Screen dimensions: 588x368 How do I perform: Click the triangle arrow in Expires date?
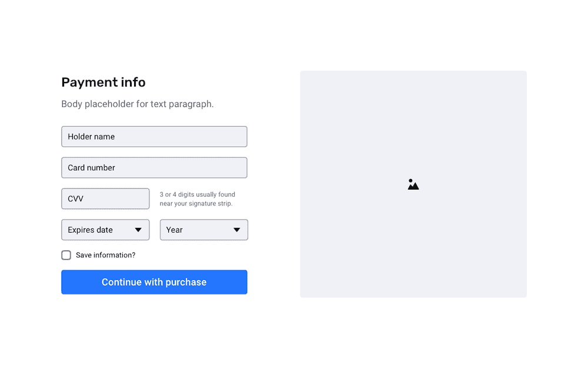138,230
